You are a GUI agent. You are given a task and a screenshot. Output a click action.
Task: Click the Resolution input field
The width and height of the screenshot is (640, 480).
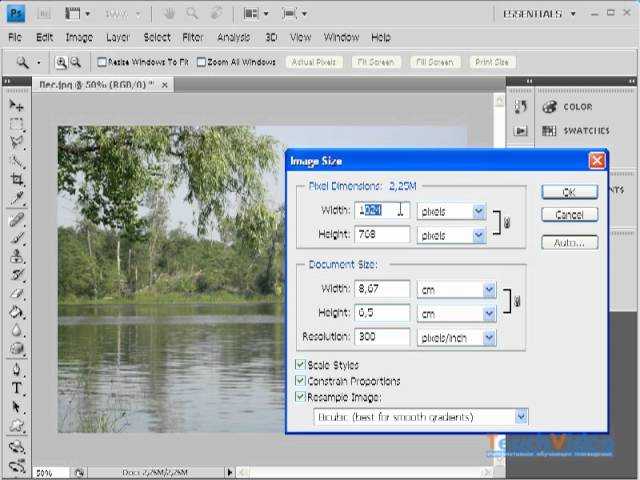[x=382, y=338]
